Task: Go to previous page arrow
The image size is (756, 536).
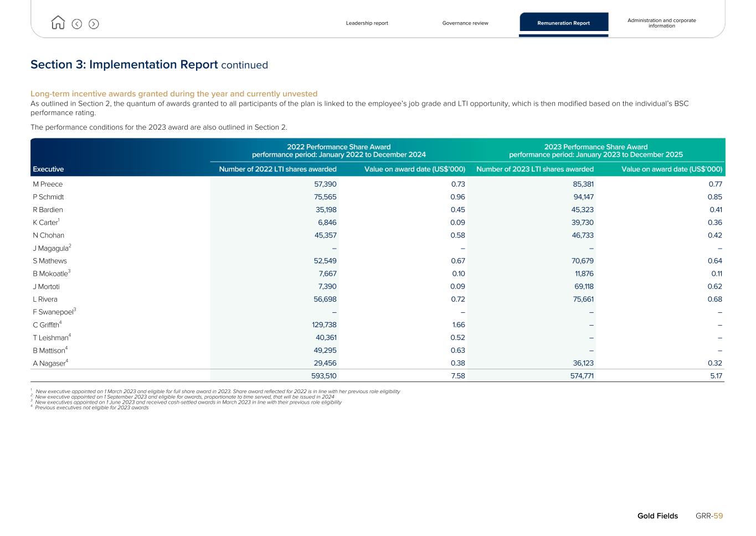Action: click(x=77, y=24)
